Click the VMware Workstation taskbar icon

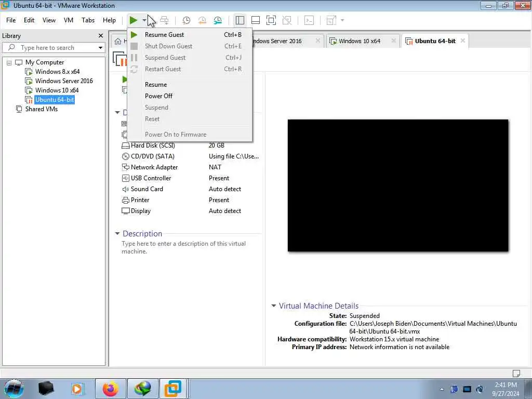173,389
